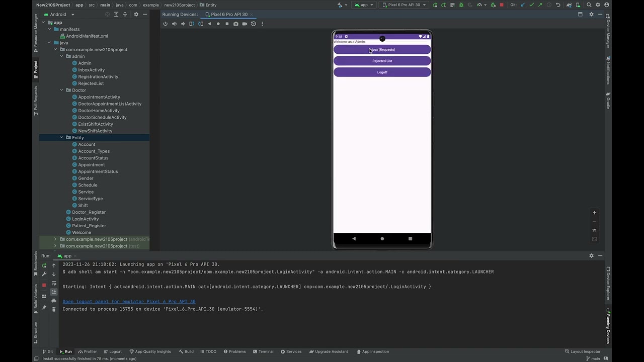Open the emulator snapshots icon

253,24
